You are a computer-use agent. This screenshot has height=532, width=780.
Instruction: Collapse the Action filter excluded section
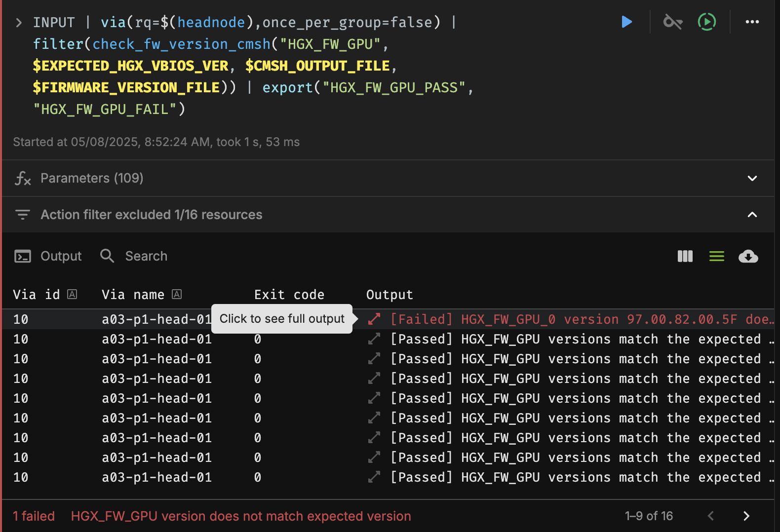(x=752, y=215)
